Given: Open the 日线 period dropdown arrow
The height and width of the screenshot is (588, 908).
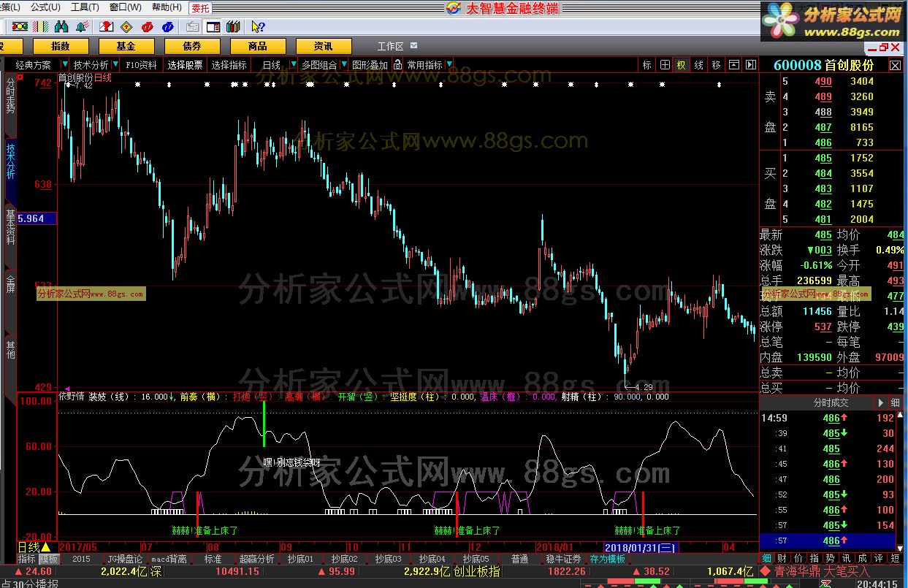Looking at the screenshot, I should (x=294, y=65).
